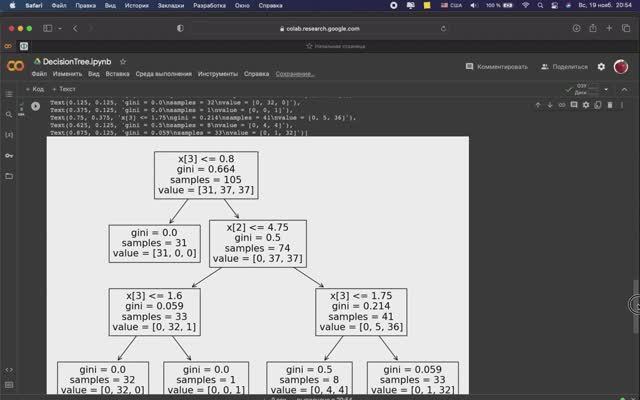
Task: Click tree node x[3] <= 1.75
Action: point(361,312)
